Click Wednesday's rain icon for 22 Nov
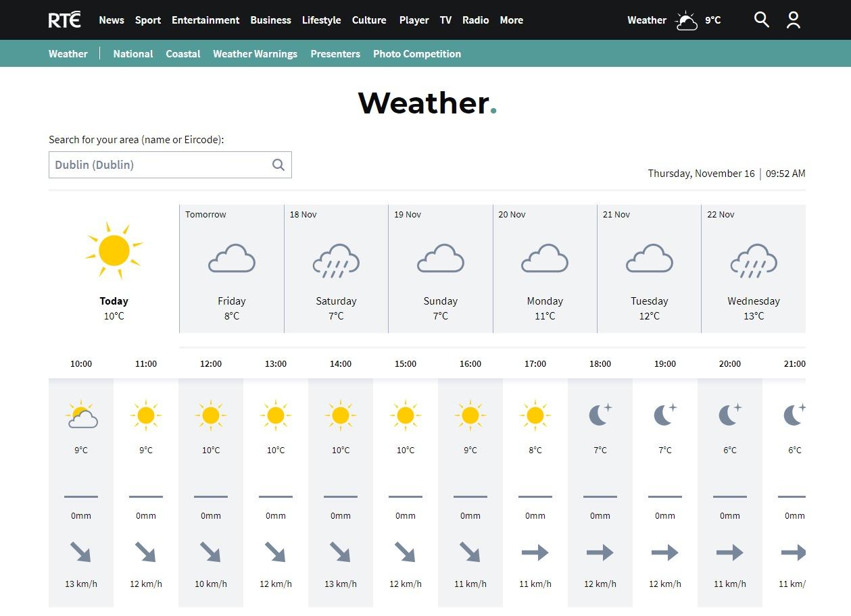This screenshot has height=616, width=851. [x=754, y=260]
